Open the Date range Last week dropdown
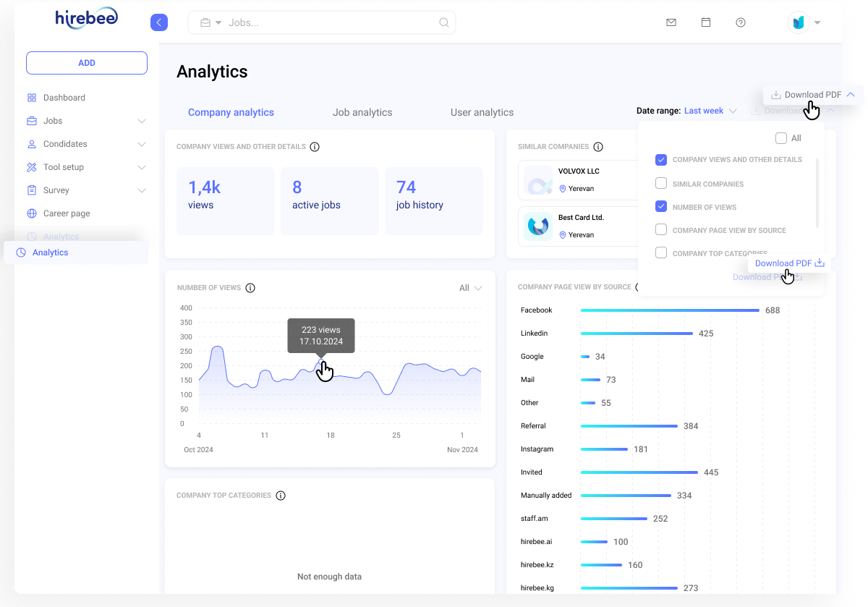This screenshot has width=868, height=607. click(710, 111)
